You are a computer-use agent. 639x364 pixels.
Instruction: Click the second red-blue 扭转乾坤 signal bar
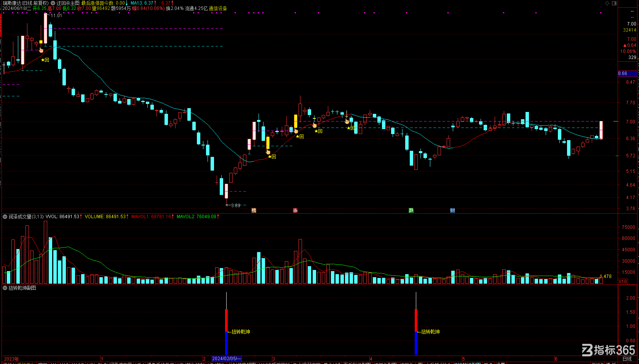[416, 332]
